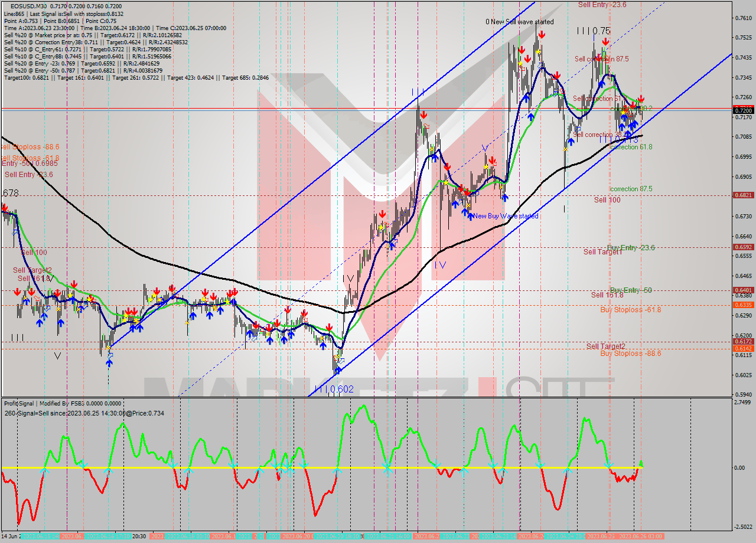Click the 'Sell Target1' label

tap(603, 252)
